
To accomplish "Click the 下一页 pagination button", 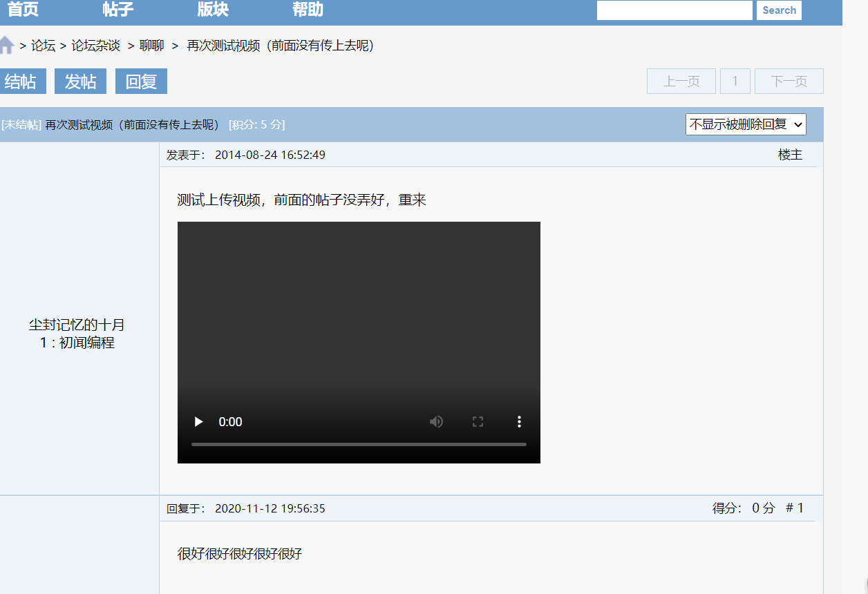I will [789, 81].
